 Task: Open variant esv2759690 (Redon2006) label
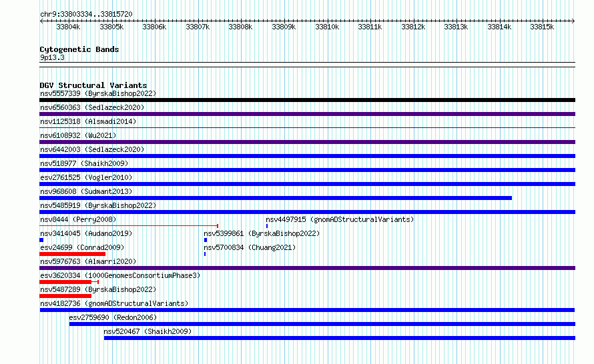click(x=113, y=317)
